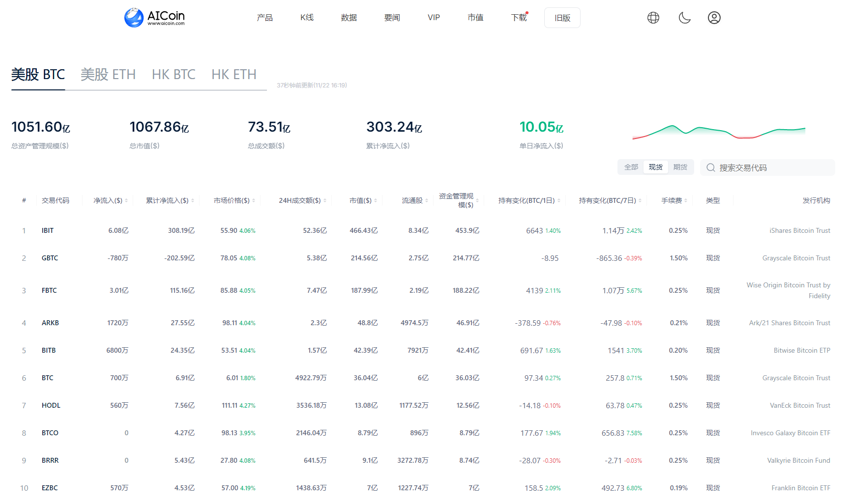Screen dimensions: 848x504
Task: Click the net inflow trend chart
Action: (719, 132)
